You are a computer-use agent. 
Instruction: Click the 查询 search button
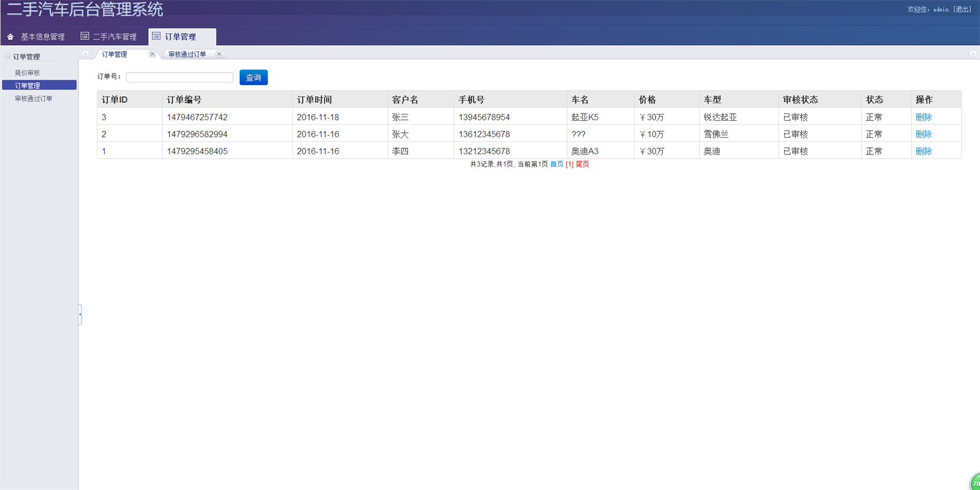coord(254,77)
